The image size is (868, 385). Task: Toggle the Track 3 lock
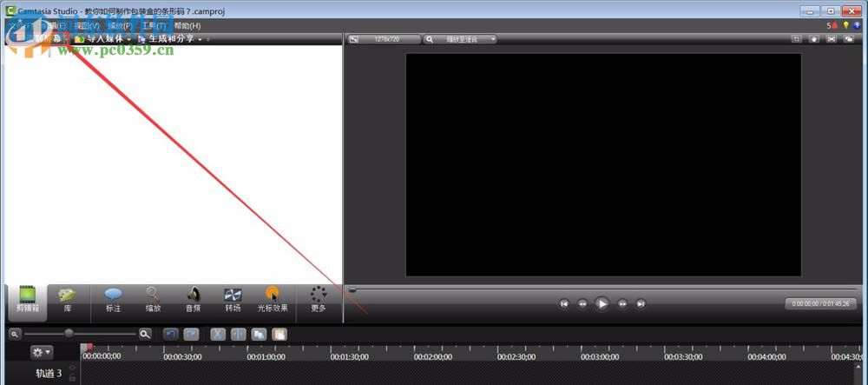(72, 378)
